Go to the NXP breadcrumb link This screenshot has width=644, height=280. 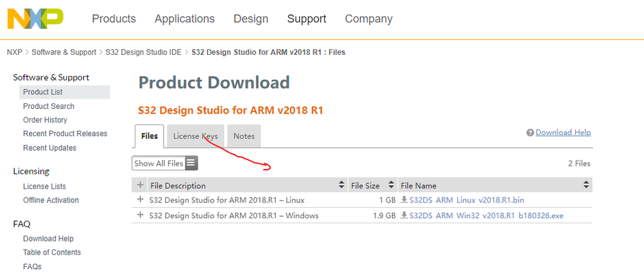14,52
